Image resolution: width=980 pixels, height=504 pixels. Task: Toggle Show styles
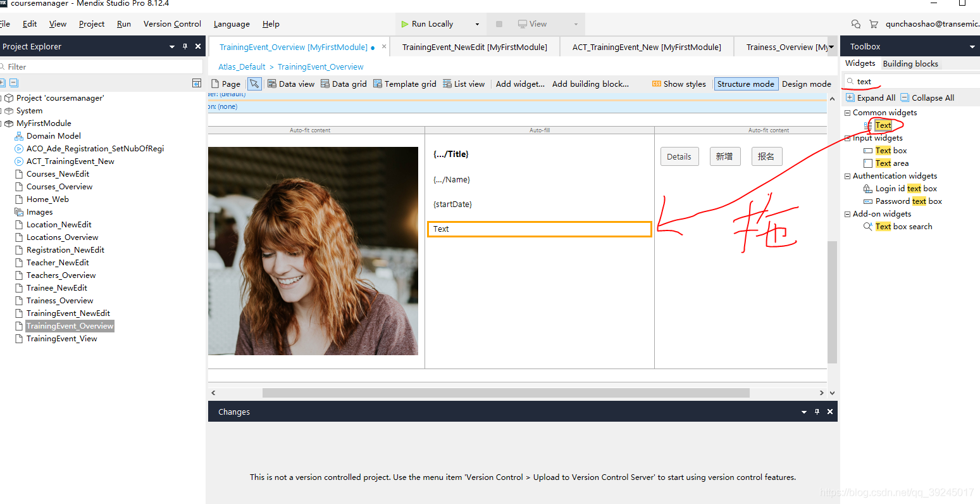click(x=679, y=84)
